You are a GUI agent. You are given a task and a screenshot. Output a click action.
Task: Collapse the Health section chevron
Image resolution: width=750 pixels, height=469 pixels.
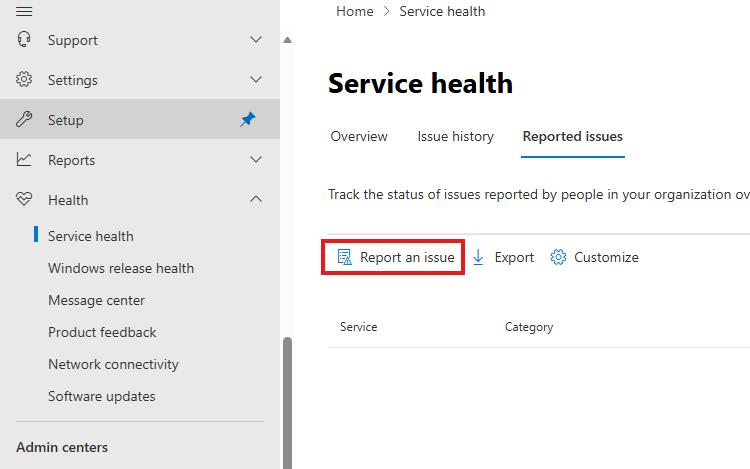pos(256,199)
